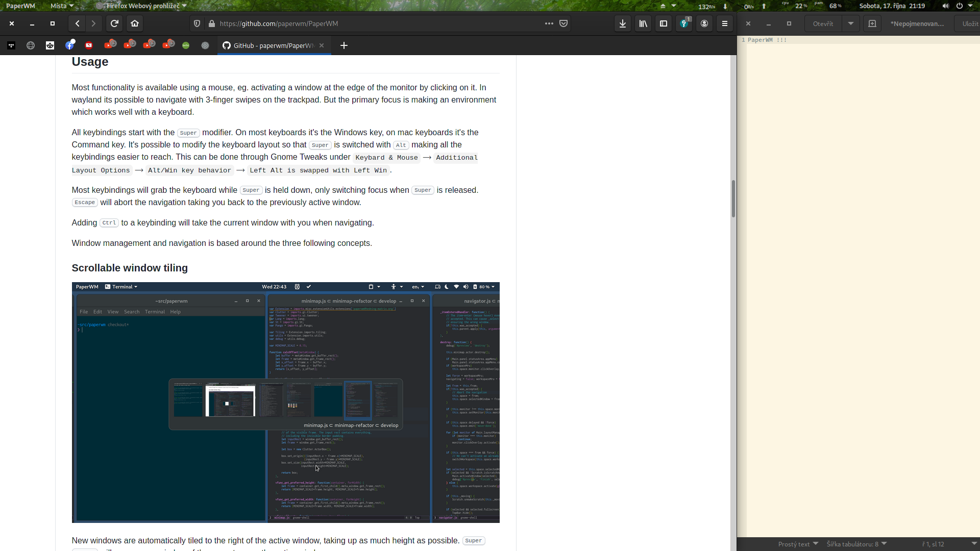Click the forward navigation arrow in Firefox

93,23
